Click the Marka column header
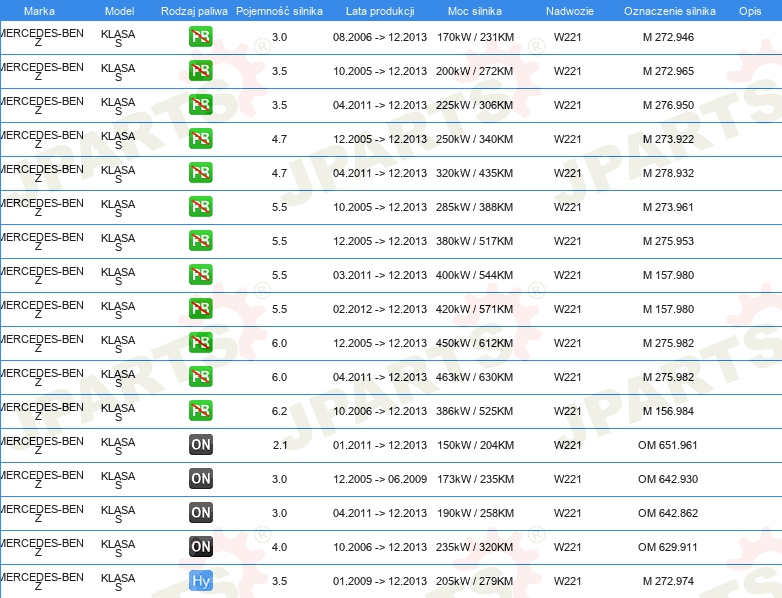 pyautogui.click(x=39, y=11)
